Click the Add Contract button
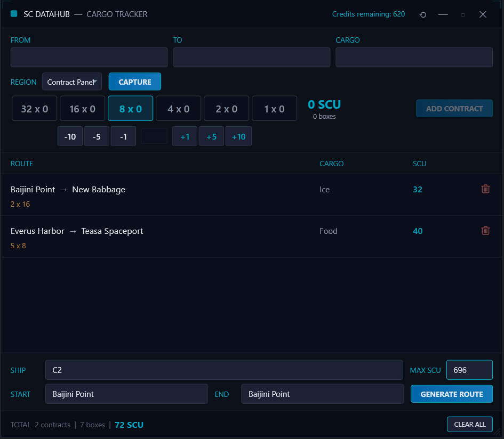This screenshot has height=439, width=504. click(454, 109)
